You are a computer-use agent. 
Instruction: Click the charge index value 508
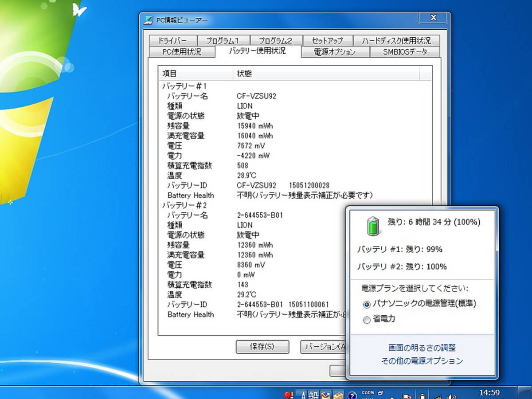(243, 165)
